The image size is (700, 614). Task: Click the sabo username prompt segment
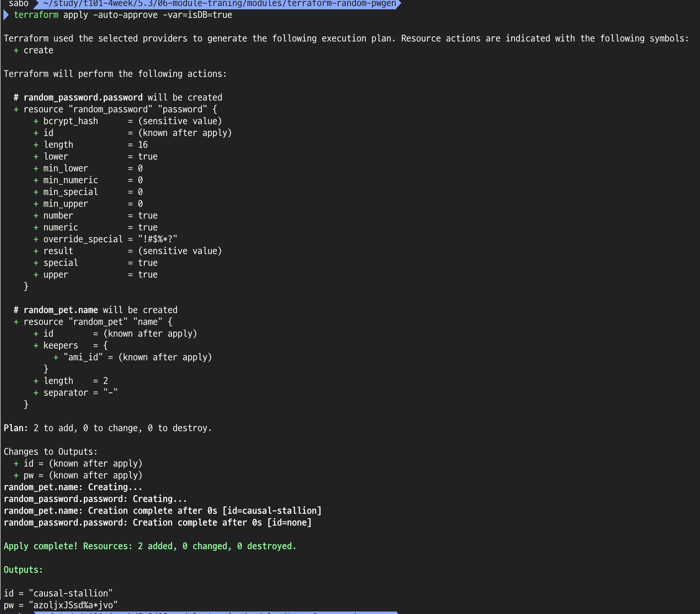tap(19, 4)
